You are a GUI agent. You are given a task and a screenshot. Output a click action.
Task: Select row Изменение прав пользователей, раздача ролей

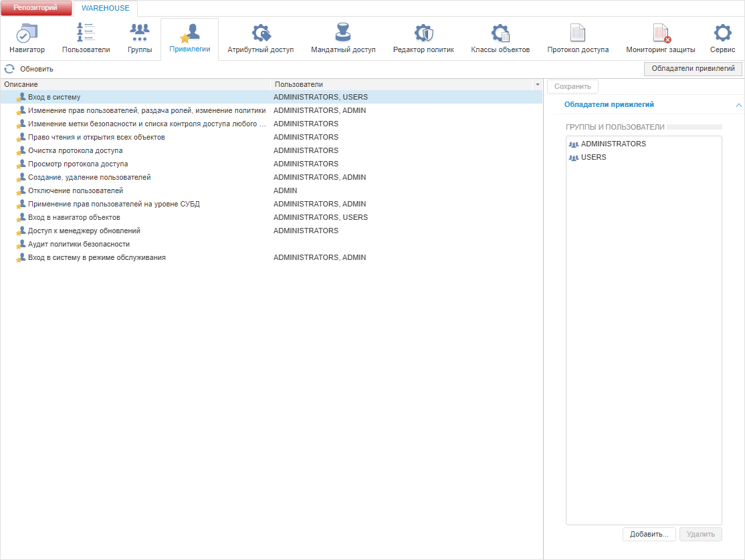[272, 110]
